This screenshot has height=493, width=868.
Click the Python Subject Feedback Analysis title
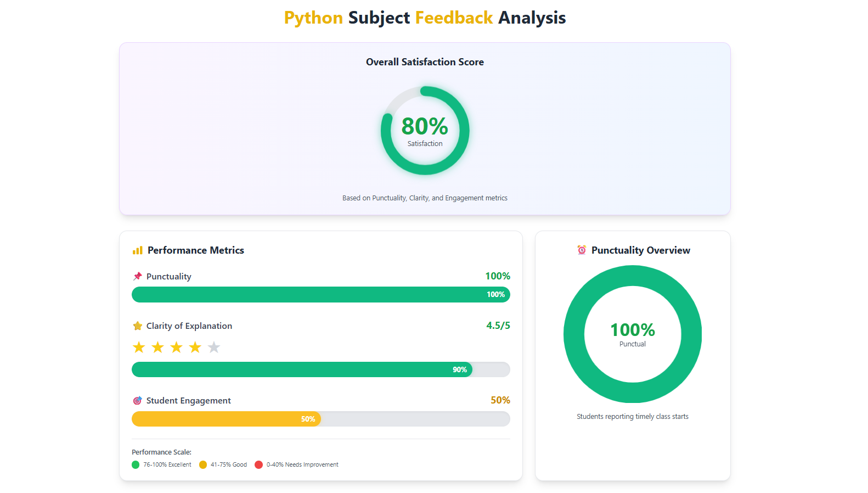[x=425, y=18]
